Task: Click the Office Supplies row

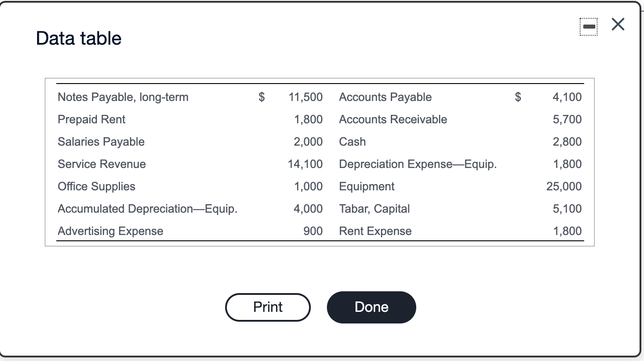Action: [96, 186]
